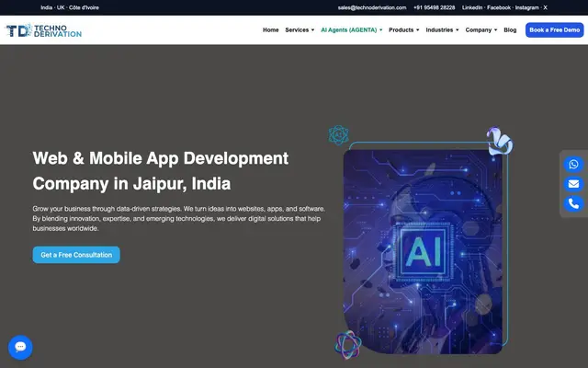
Task: Click the Techno Derivation logo
Action: [43, 30]
